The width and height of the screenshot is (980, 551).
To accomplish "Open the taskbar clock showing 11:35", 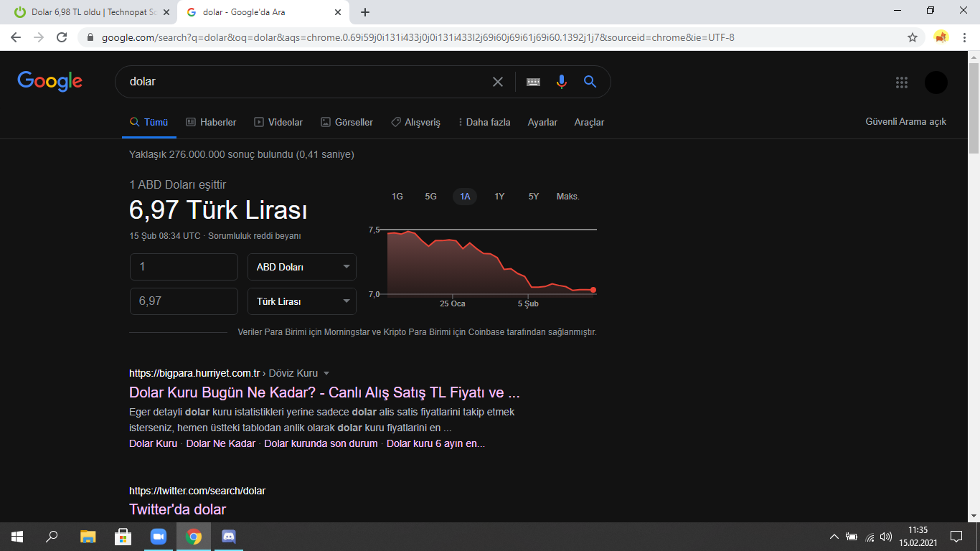I will point(918,537).
